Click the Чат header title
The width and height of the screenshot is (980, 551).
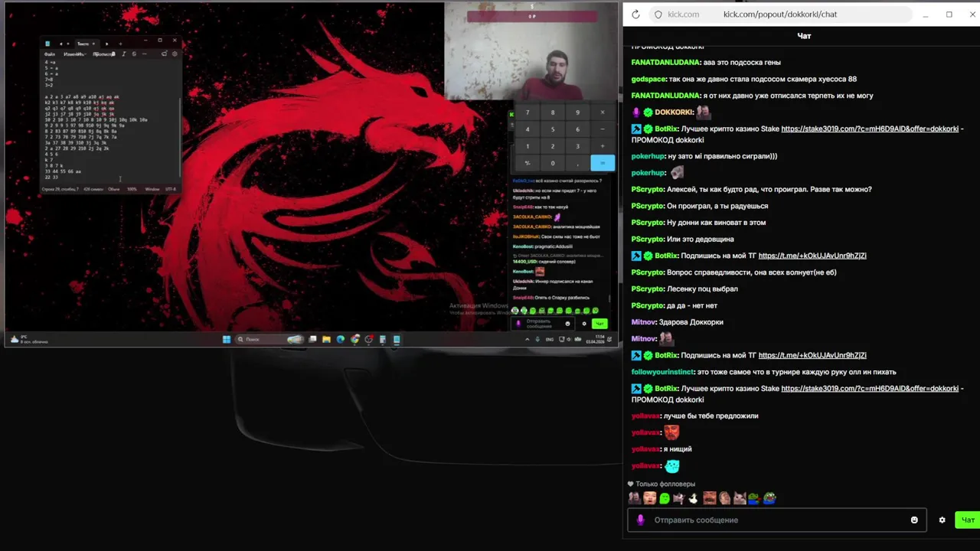804,36
